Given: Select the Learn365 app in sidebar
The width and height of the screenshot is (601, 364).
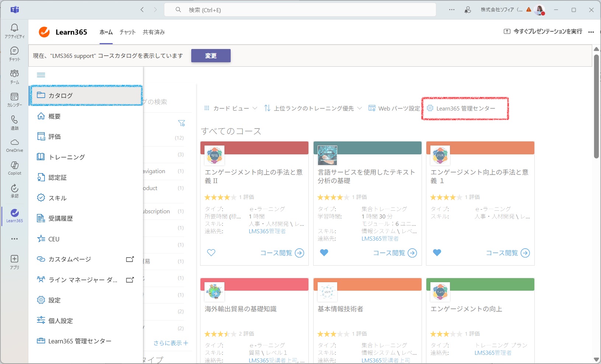Looking at the screenshot, I should pos(14,216).
